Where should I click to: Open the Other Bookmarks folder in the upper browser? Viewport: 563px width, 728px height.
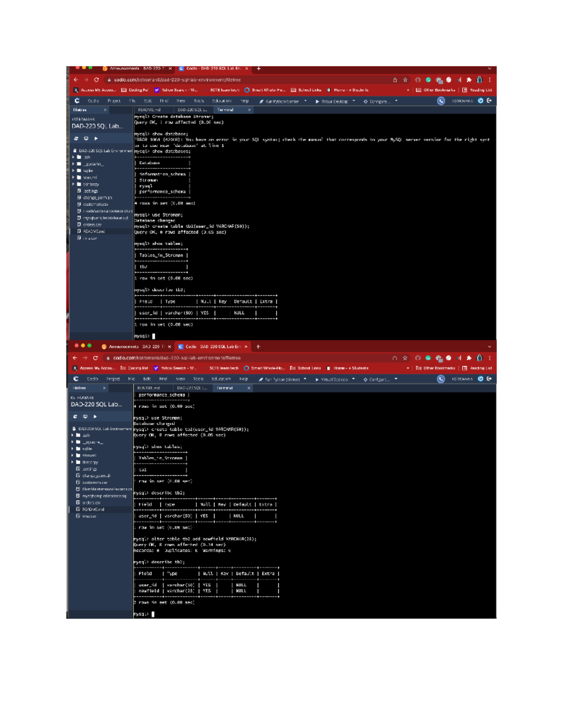point(435,90)
